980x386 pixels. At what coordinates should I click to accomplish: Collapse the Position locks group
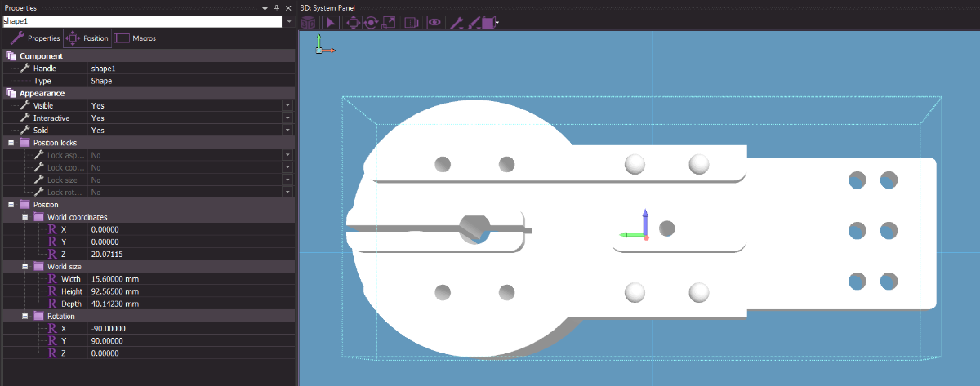[11, 143]
